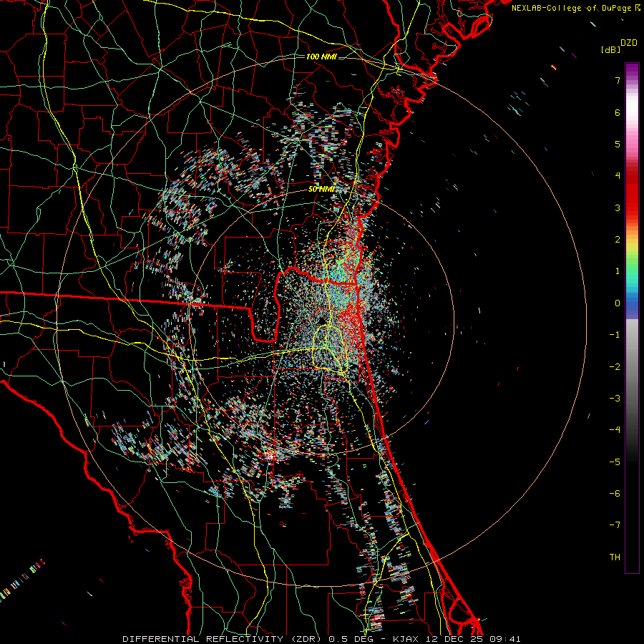Click the 4 dB scale label

click(618, 176)
